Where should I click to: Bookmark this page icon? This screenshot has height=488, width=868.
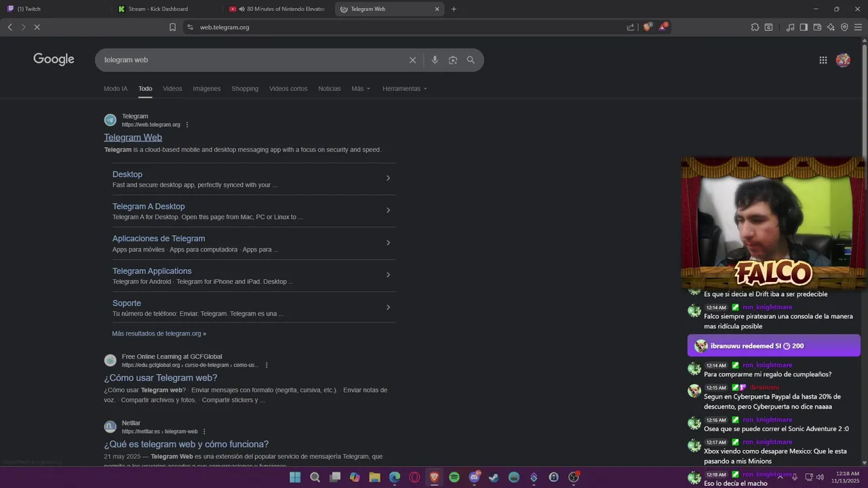(x=172, y=27)
